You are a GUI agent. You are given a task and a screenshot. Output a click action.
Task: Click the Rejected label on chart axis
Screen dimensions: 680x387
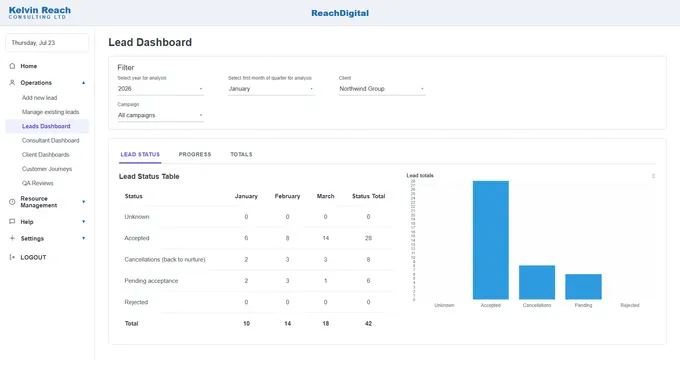click(x=630, y=305)
